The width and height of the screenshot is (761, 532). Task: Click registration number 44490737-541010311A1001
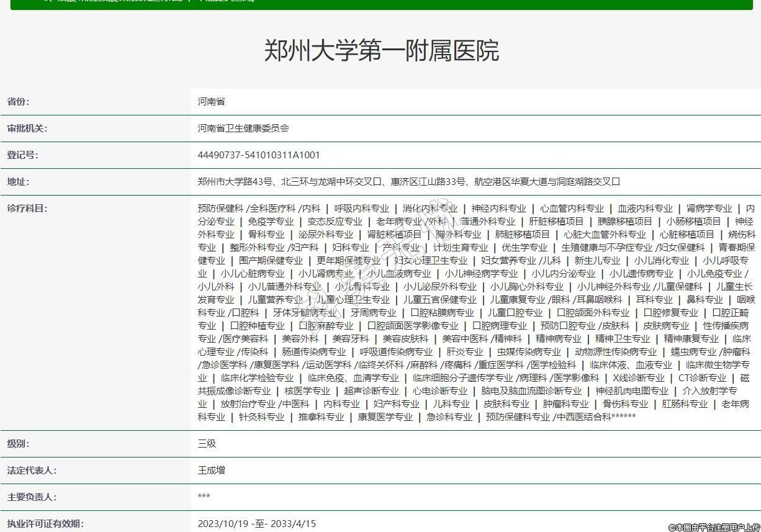pyautogui.click(x=259, y=155)
